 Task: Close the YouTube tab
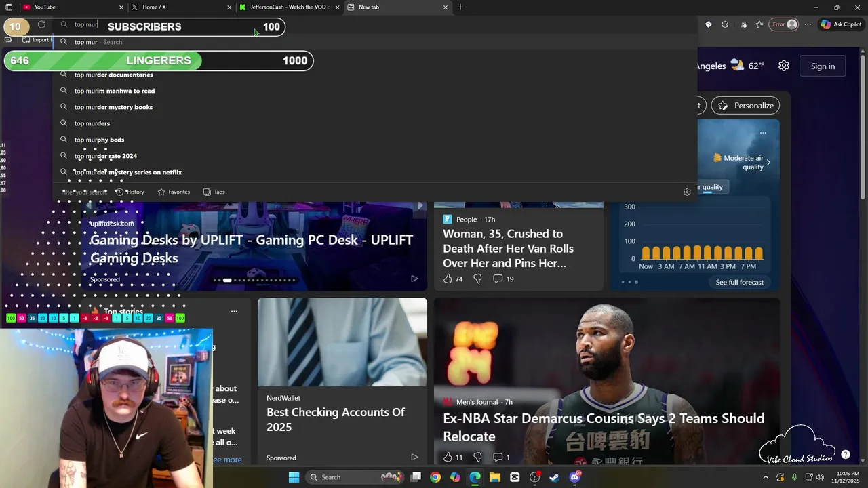point(121,7)
